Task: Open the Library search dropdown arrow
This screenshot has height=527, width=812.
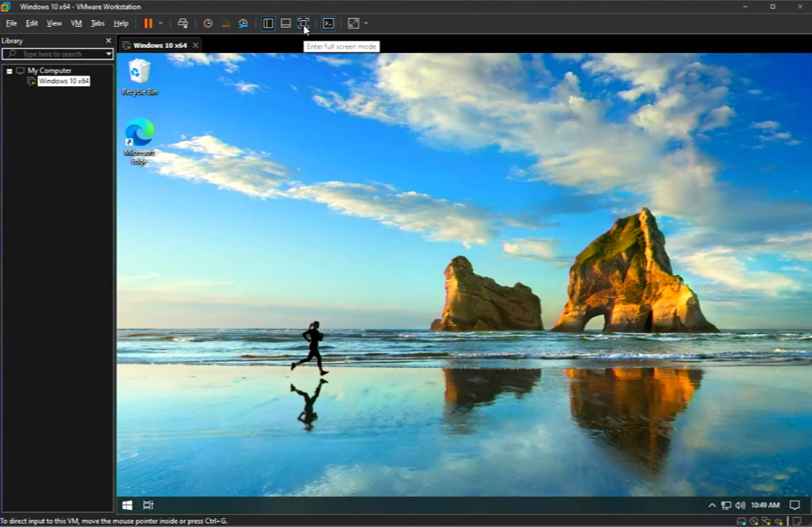Action: [109, 54]
